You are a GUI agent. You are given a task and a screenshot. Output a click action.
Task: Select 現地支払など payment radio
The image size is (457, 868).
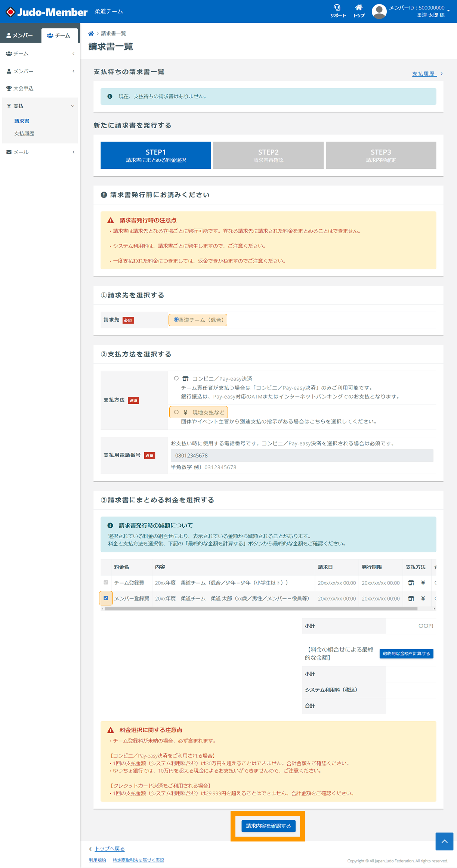coord(176,412)
